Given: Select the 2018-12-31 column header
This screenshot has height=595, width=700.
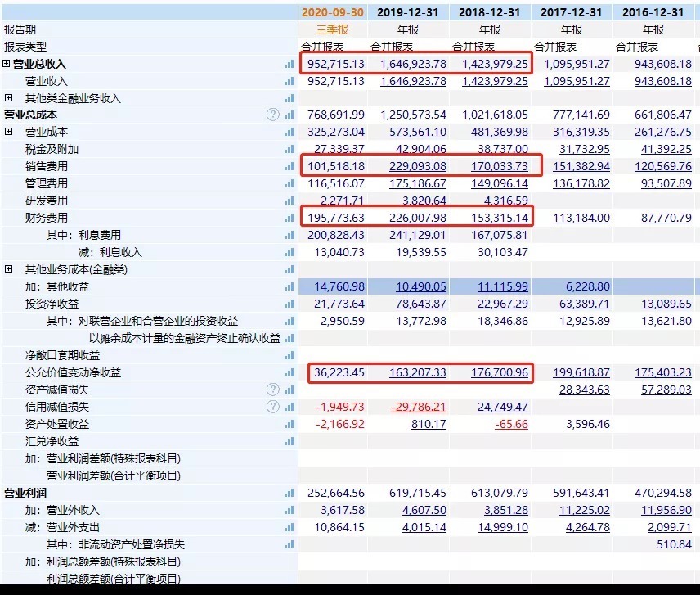Looking at the screenshot, I should click(x=489, y=12).
